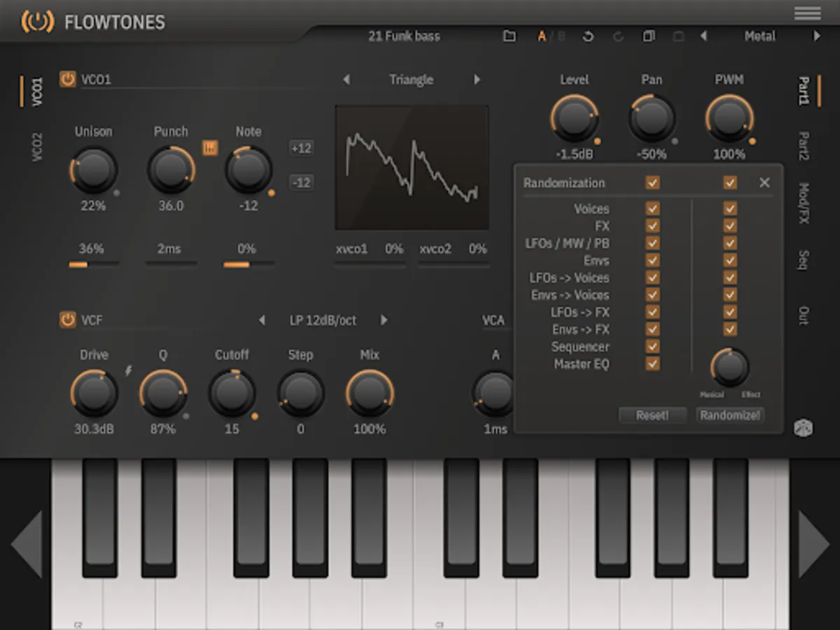
Task: Select preset slot A
Action: 541,36
